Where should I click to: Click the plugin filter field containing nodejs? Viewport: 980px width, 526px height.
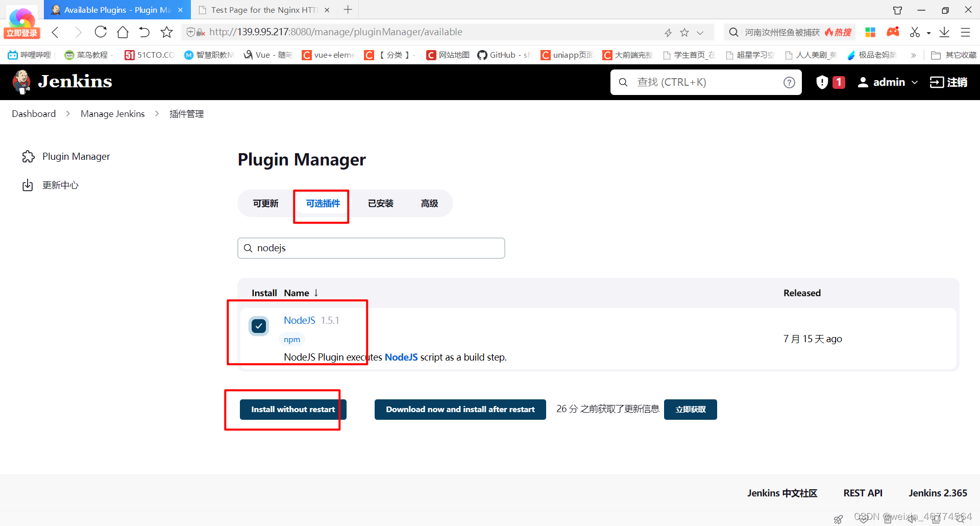click(371, 248)
